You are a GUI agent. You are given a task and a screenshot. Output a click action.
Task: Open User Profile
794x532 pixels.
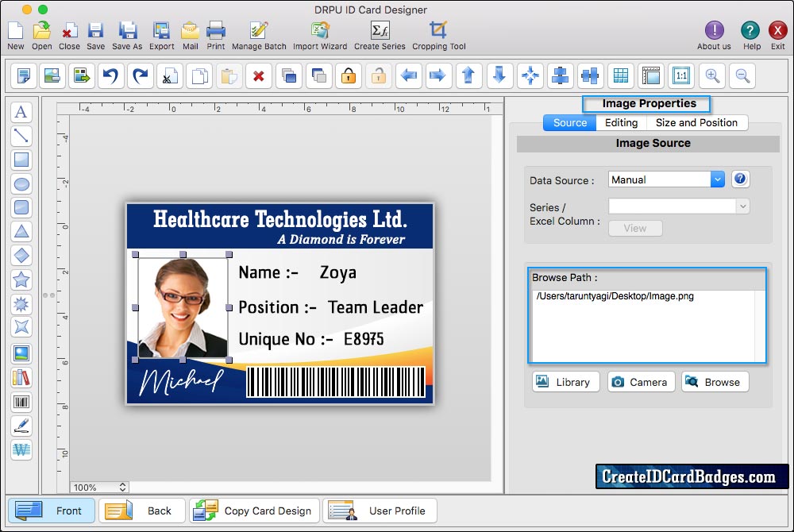(380, 511)
